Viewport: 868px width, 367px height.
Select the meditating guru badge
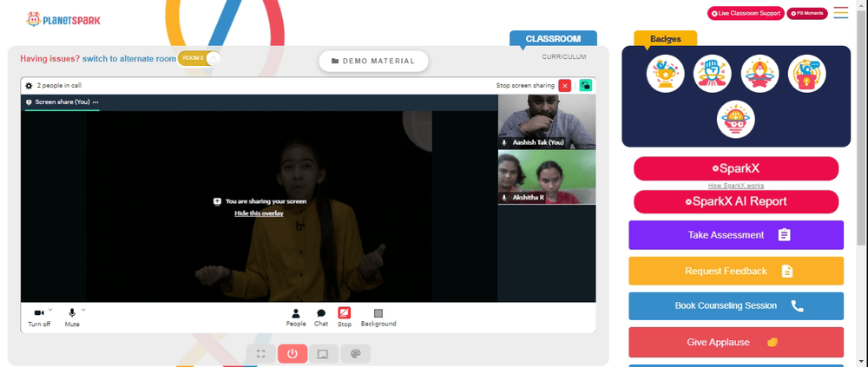[x=760, y=74]
